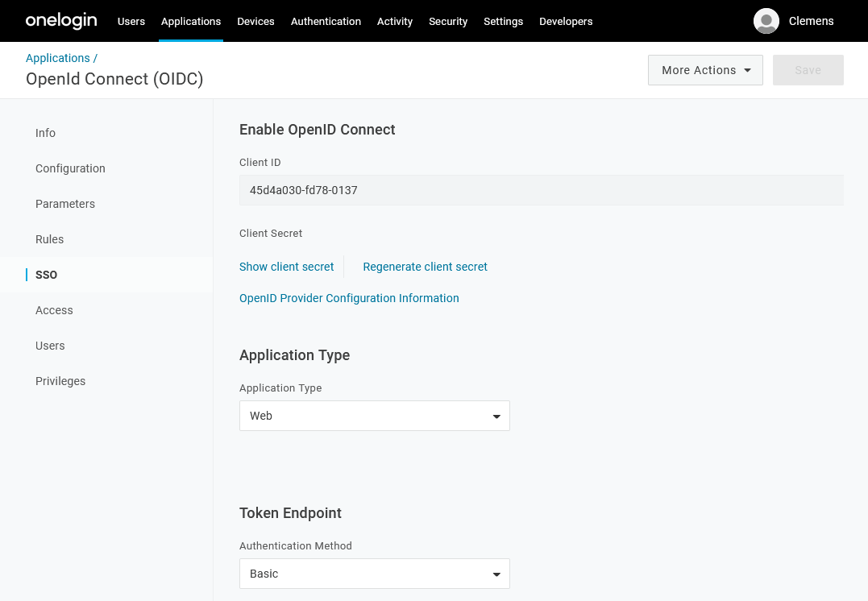Open the Clemens profile avatar menu
This screenshot has height=601, width=868.
[x=766, y=21]
